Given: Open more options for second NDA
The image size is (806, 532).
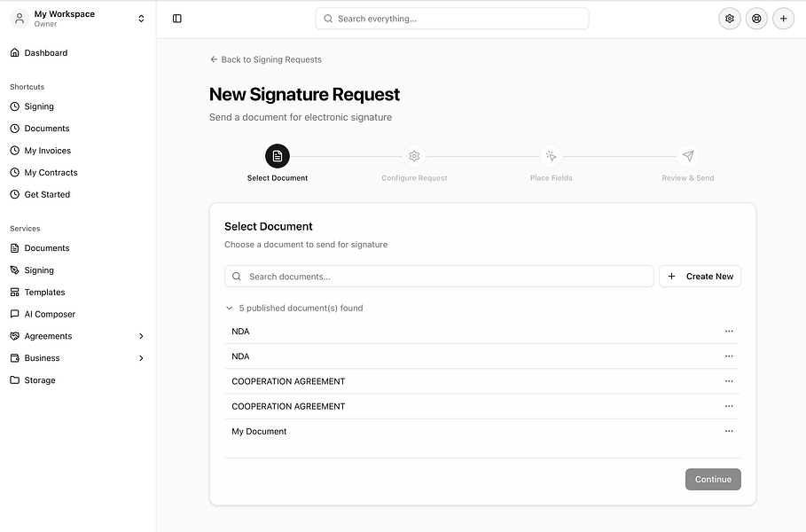Looking at the screenshot, I should click(x=729, y=356).
